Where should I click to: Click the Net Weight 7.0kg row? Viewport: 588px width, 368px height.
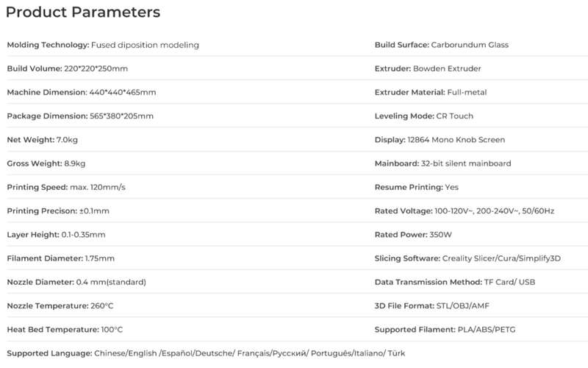[x=43, y=140]
